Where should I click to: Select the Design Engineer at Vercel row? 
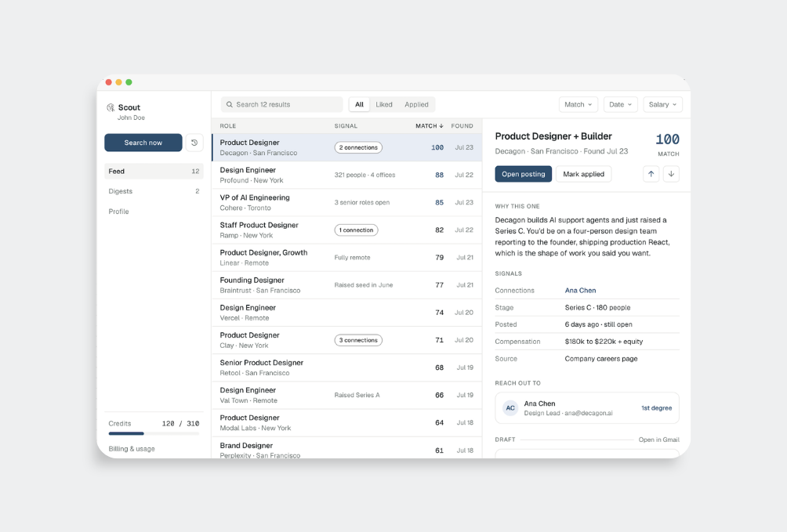click(x=346, y=313)
